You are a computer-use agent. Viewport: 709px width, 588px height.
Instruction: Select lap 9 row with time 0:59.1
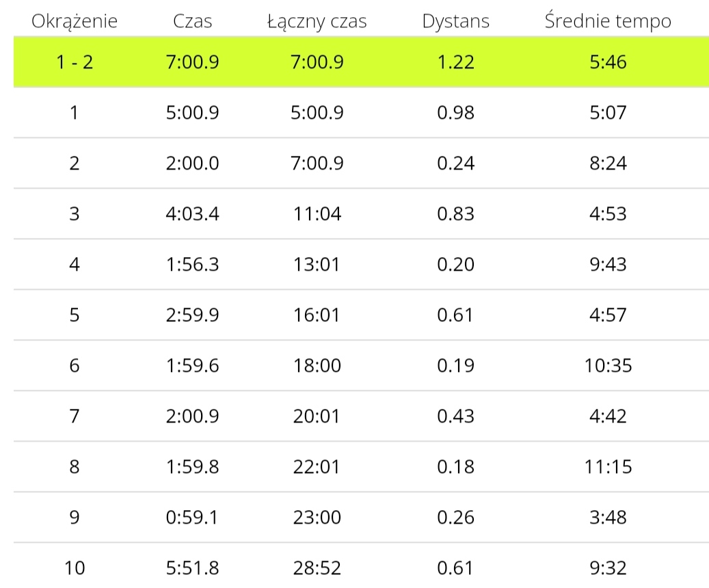click(x=361, y=518)
